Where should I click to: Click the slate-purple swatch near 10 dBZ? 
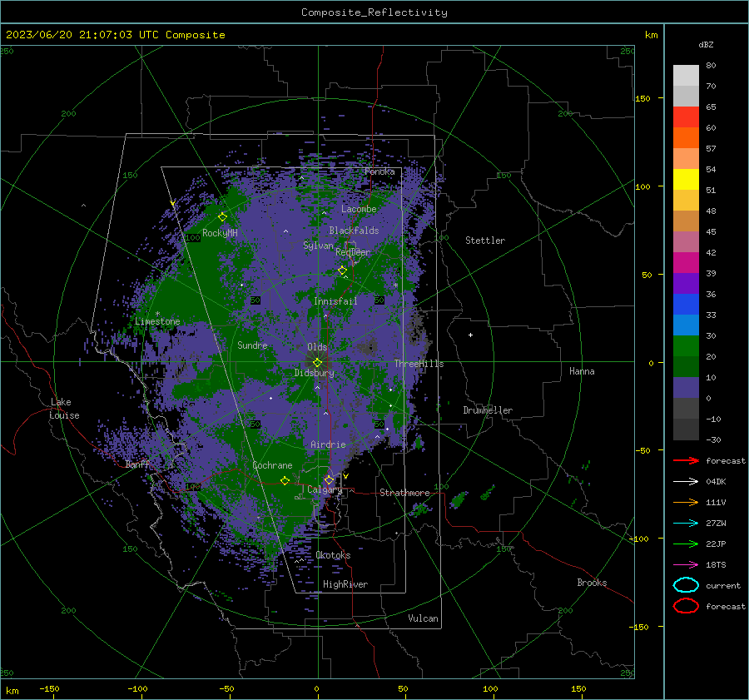click(686, 387)
